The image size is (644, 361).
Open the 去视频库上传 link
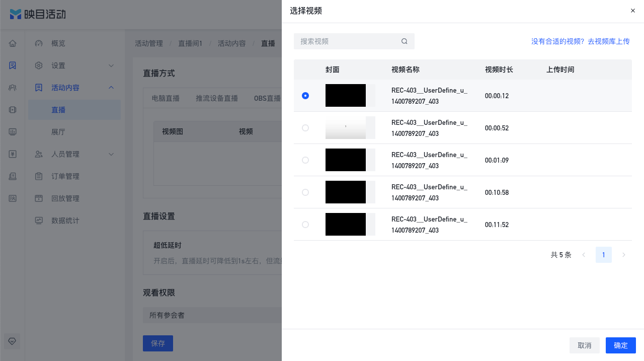609,41
